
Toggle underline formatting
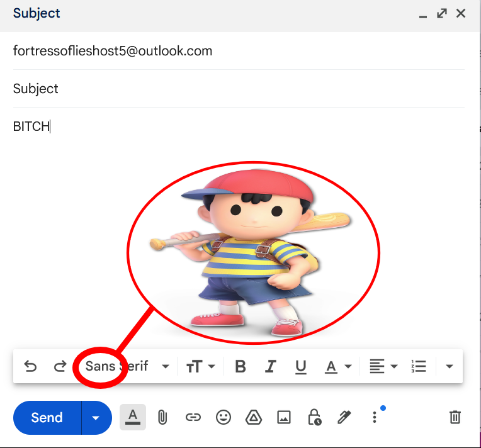click(301, 367)
